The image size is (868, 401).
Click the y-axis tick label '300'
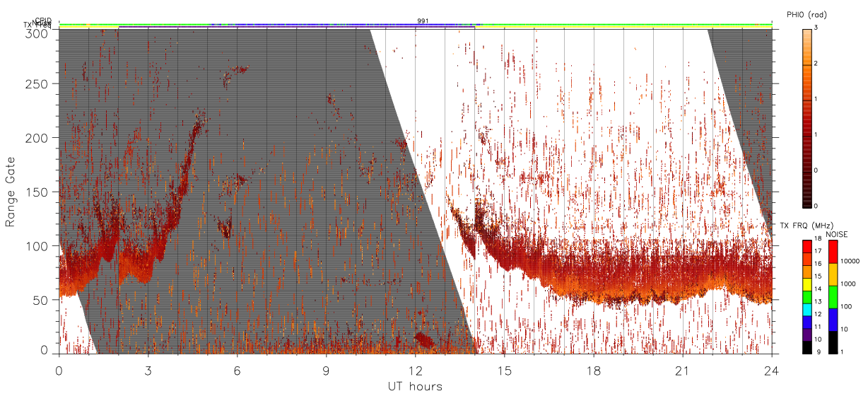click(37, 33)
